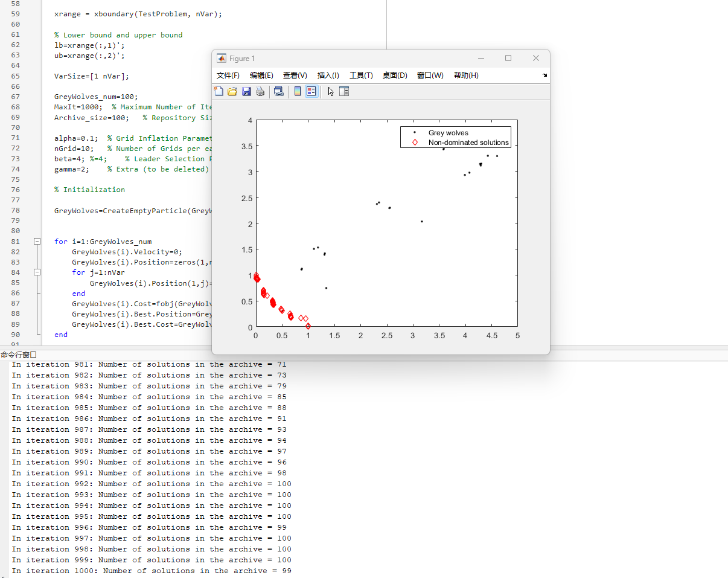Click the iteration 984 output line

[149, 397]
